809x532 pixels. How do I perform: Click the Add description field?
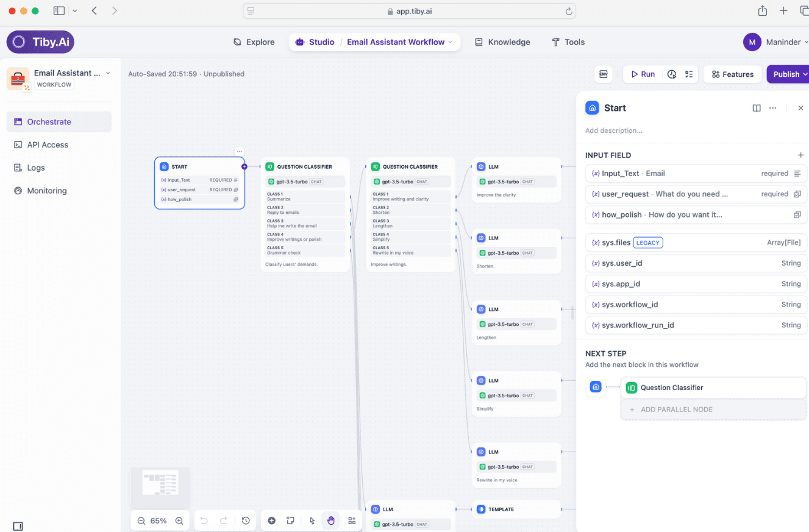[x=614, y=130]
